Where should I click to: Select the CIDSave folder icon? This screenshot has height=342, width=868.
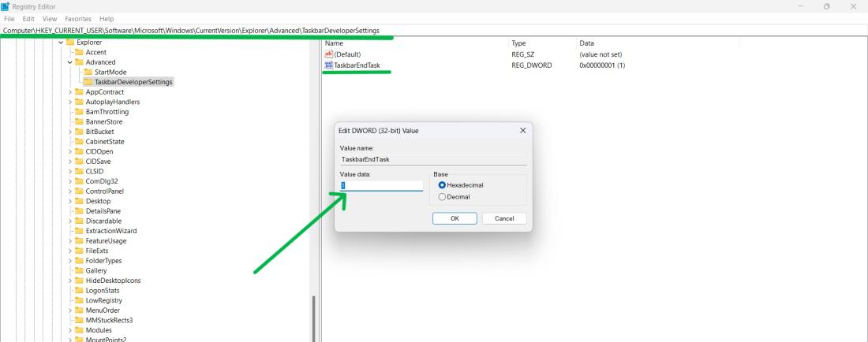(x=79, y=162)
